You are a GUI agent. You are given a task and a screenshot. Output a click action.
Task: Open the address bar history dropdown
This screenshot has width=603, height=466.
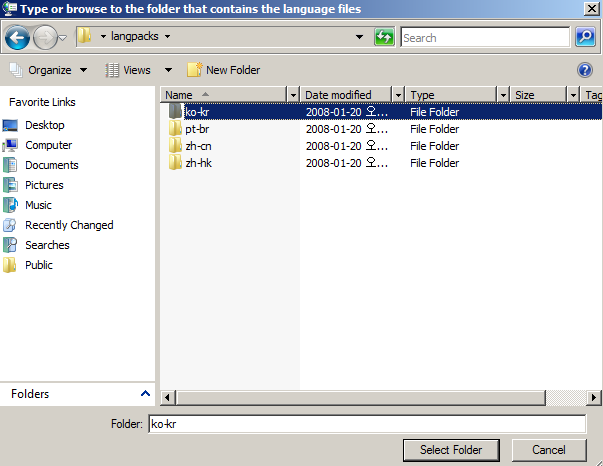[359, 37]
